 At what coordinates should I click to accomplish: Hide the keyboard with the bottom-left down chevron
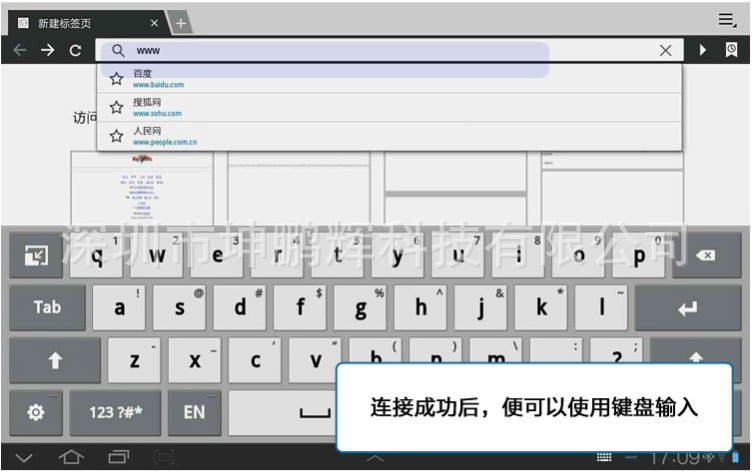[24, 458]
